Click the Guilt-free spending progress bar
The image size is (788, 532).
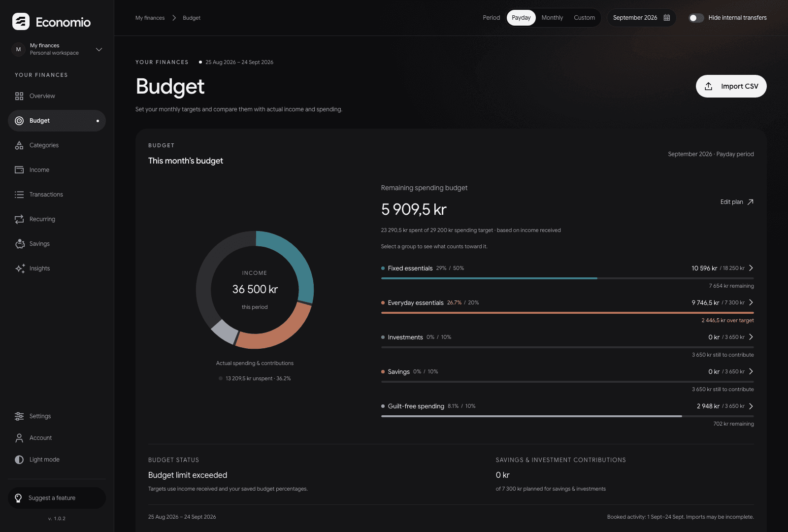tap(567, 416)
